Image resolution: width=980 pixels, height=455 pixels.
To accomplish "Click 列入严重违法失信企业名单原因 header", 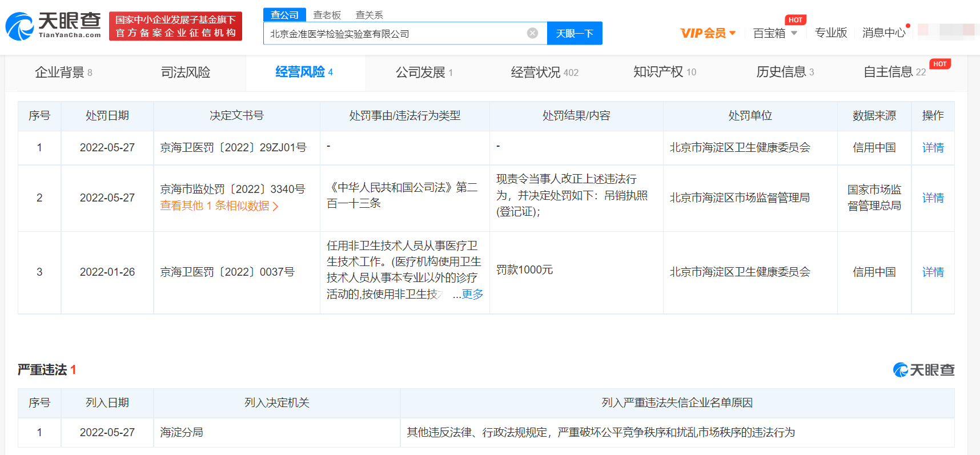I will tap(677, 403).
